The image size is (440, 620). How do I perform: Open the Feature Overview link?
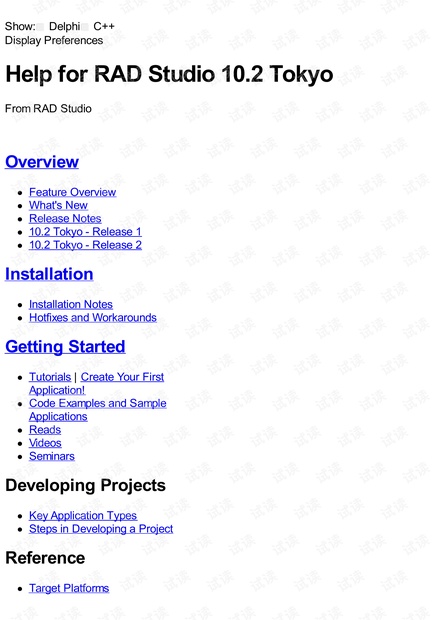tap(72, 192)
